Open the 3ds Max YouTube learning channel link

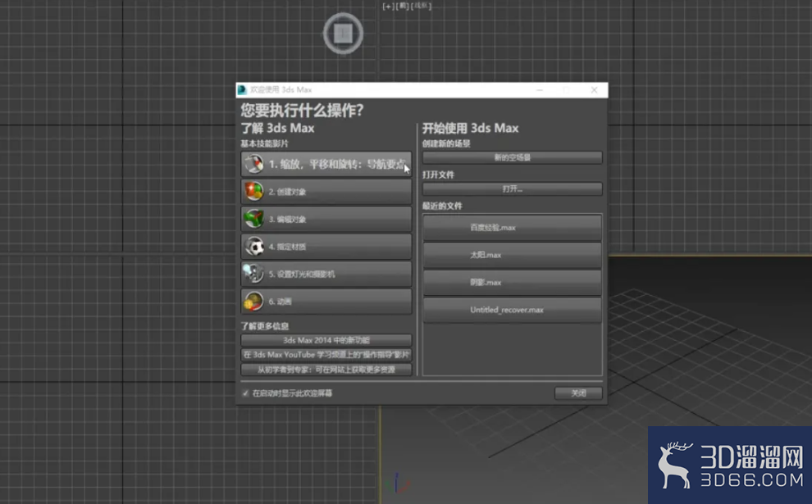[x=326, y=355]
